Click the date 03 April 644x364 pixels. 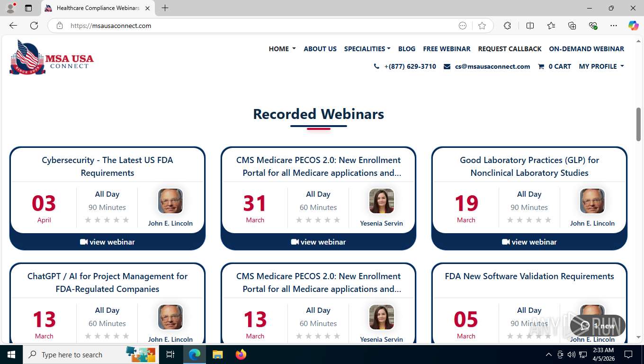tap(44, 209)
